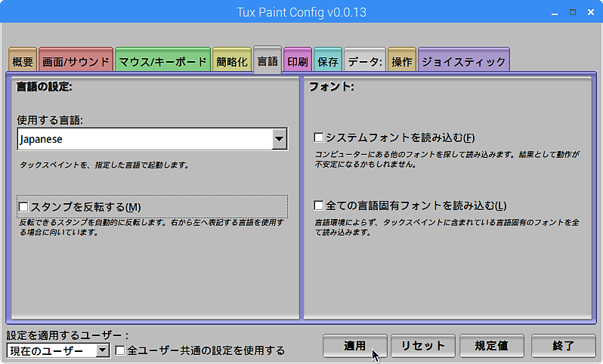
Task: Switch to the 画面/サウンド tab
Action: (x=76, y=60)
